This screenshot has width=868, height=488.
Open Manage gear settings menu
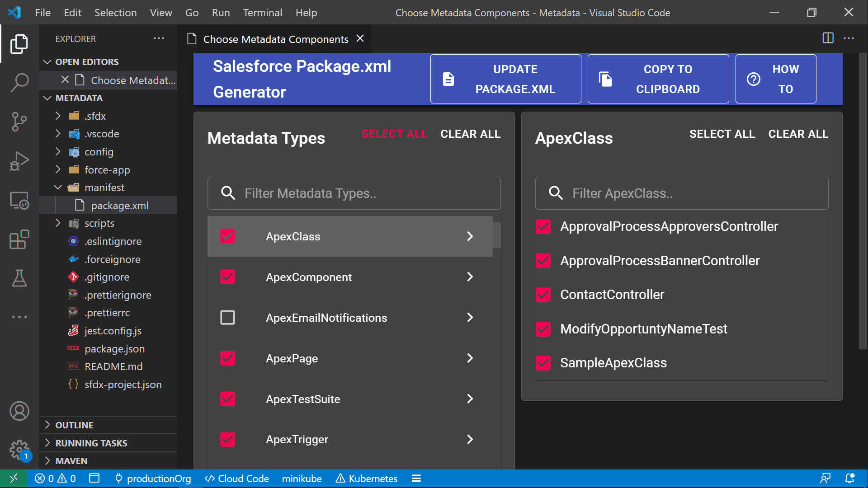point(19,450)
